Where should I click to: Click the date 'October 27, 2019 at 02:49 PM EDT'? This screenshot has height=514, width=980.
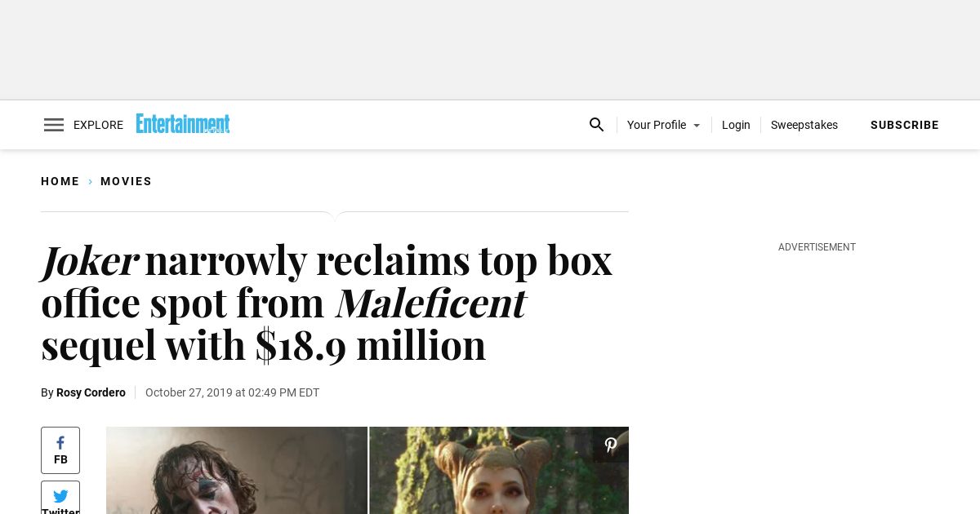point(232,392)
